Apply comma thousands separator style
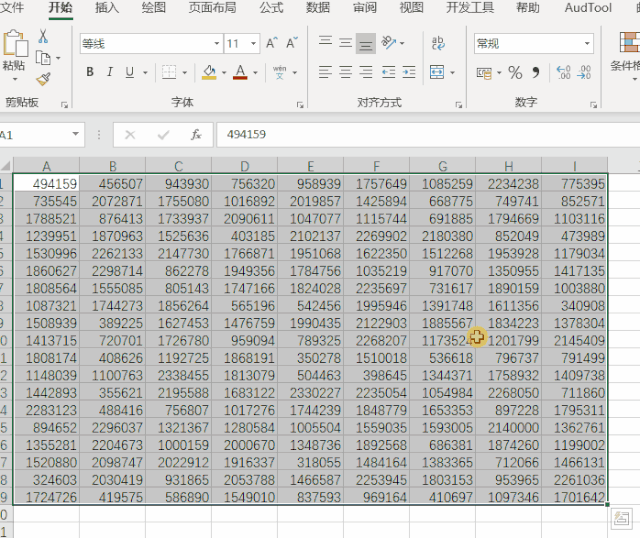 536,73
